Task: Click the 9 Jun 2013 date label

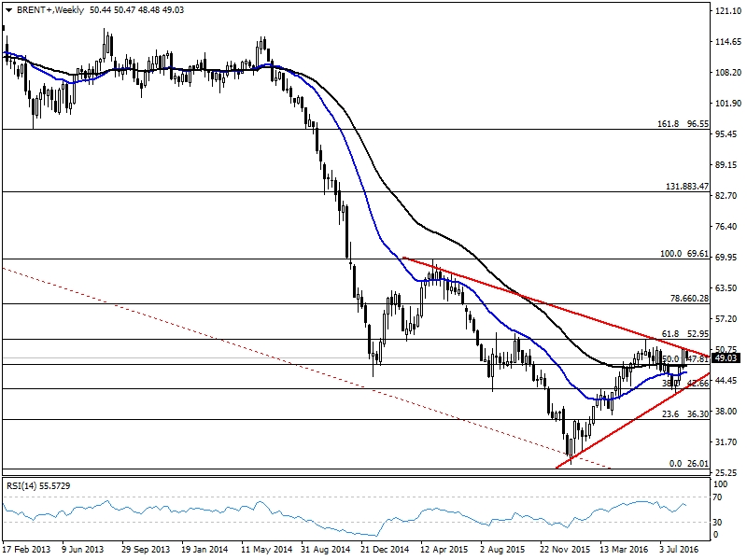Action: click(x=83, y=550)
